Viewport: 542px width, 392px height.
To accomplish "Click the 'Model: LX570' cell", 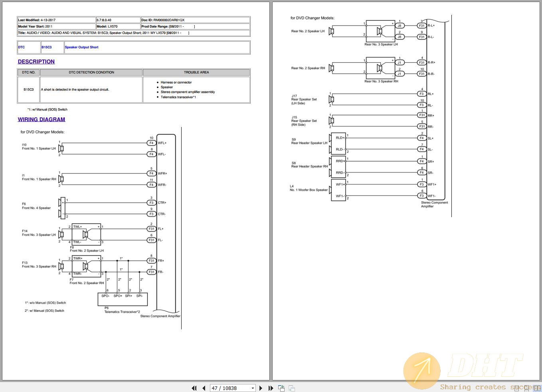I will [118, 26].
